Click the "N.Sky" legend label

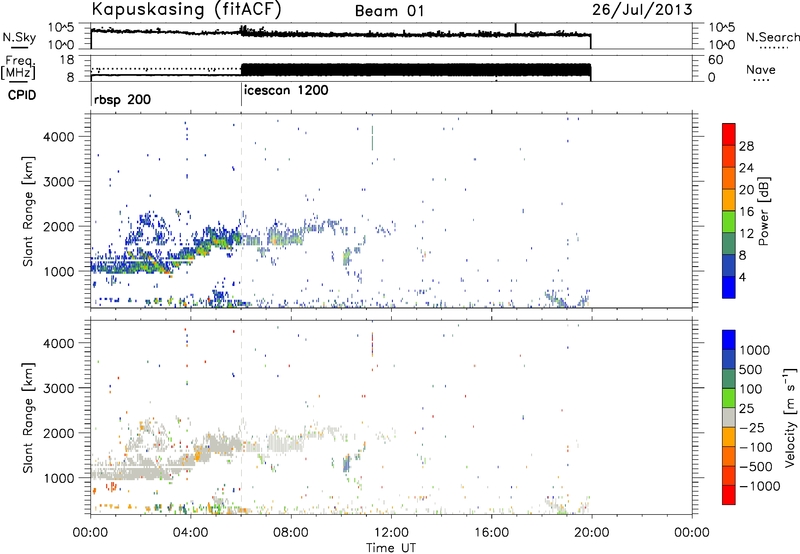[x=19, y=37]
